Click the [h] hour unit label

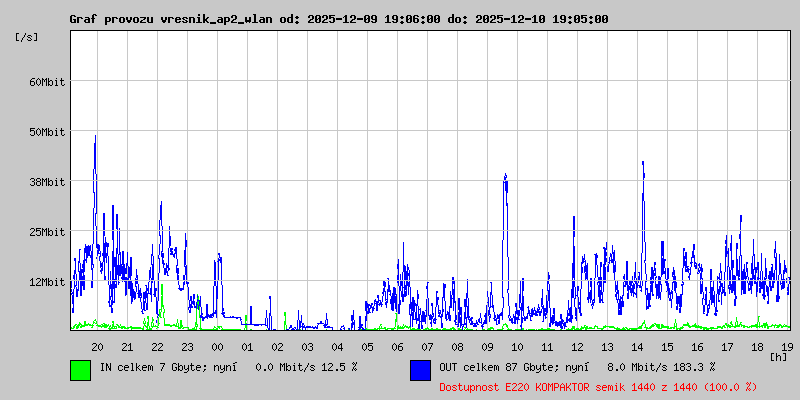tap(779, 356)
